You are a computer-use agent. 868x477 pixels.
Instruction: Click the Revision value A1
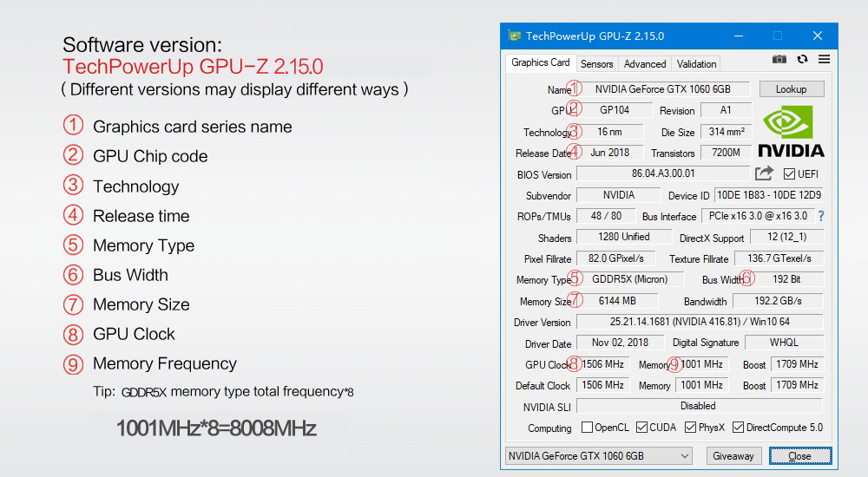[x=727, y=110]
